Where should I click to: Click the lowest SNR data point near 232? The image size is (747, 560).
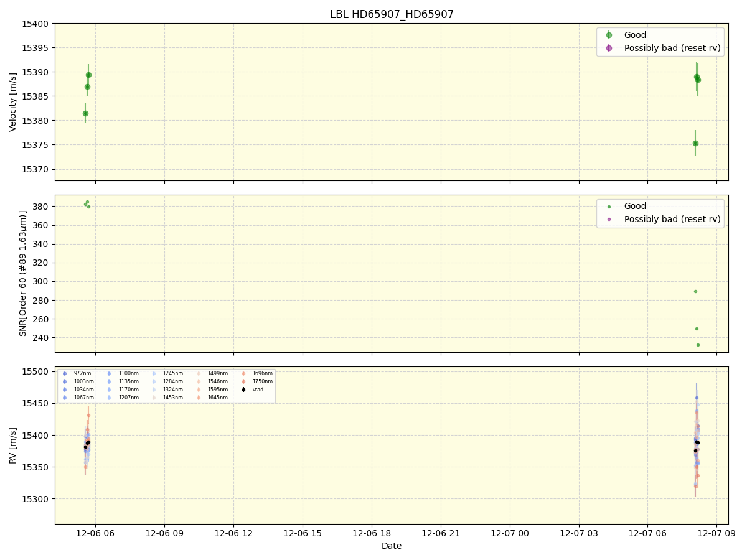click(698, 345)
